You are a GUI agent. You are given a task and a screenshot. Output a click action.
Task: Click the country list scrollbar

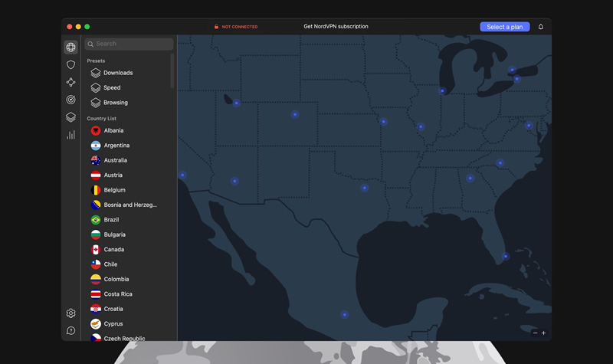172,71
